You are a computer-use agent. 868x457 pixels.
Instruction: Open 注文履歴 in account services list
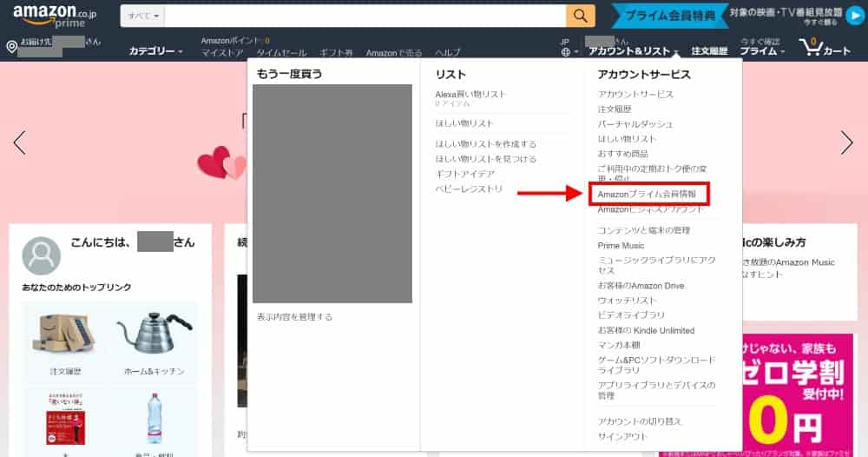pyautogui.click(x=614, y=109)
